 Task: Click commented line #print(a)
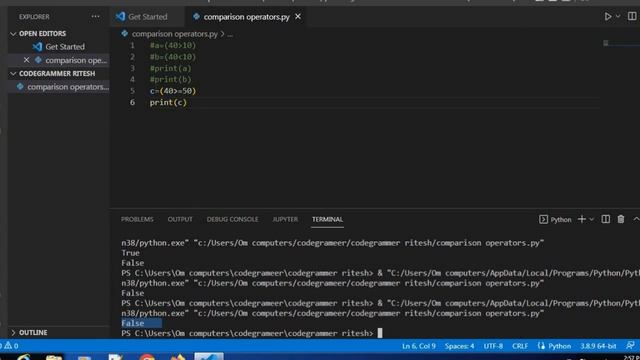point(171,68)
